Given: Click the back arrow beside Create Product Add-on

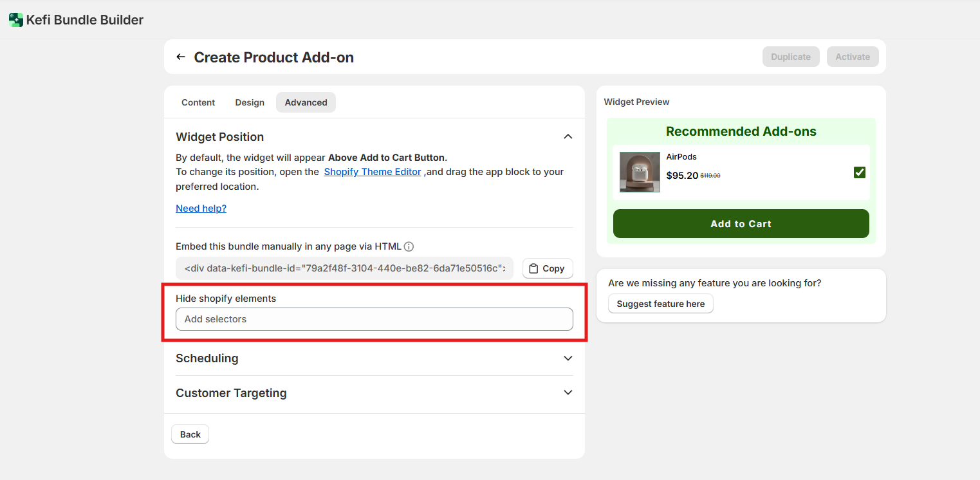Looking at the screenshot, I should tap(181, 57).
